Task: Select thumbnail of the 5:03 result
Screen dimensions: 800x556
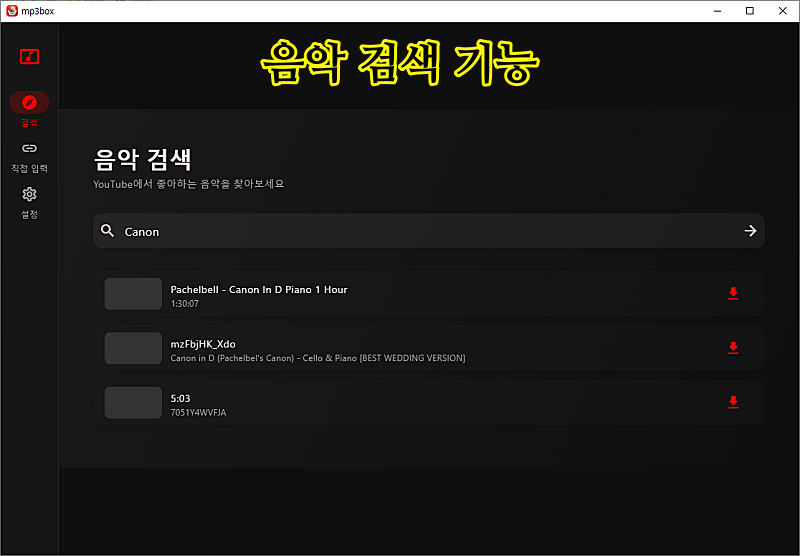Action: coord(133,403)
